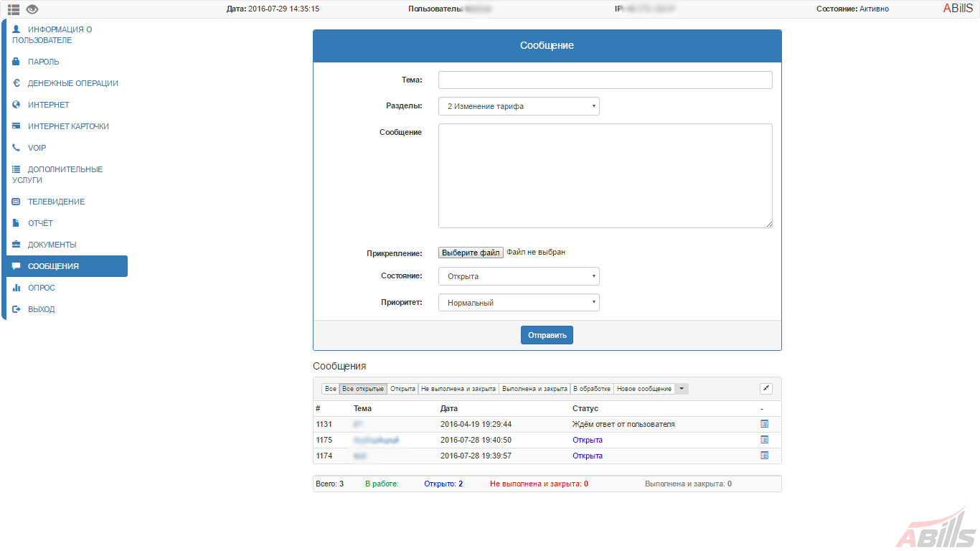Click the pin icon button above messages table
This screenshot has height=551, width=980.
[766, 389]
